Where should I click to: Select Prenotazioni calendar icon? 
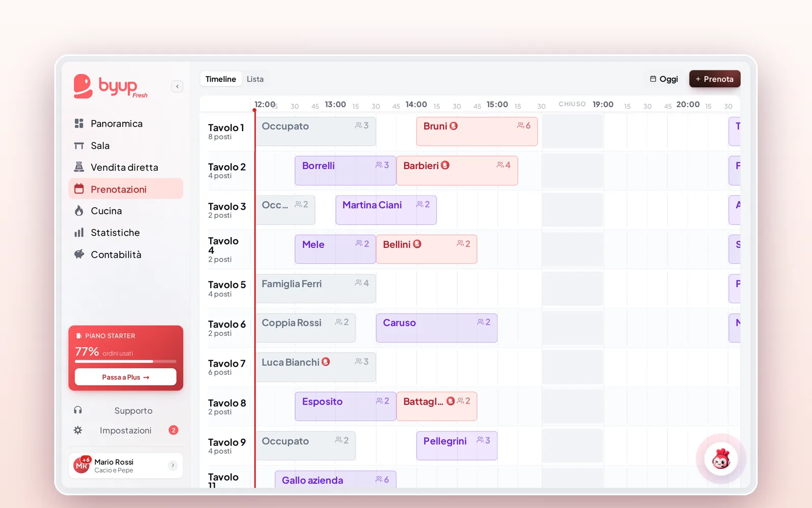pos(79,189)
